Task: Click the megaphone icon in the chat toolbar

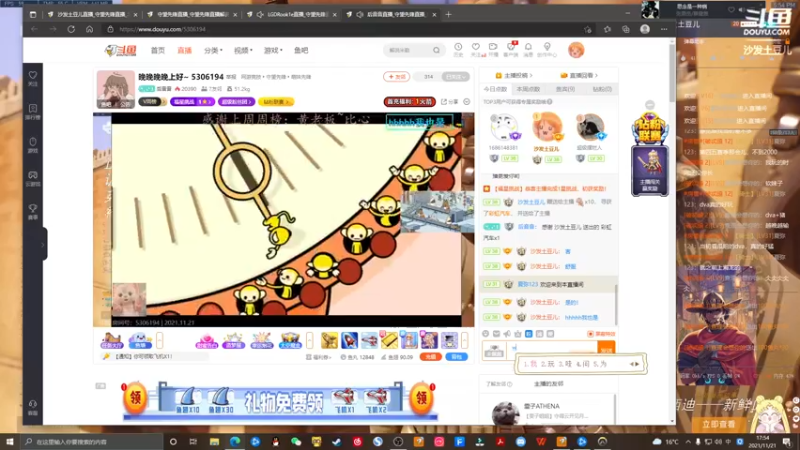Action: coord(507,334)
